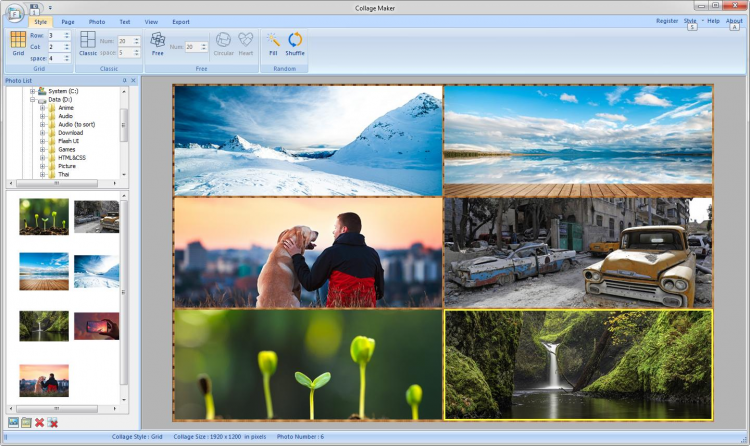Expand the Picture folder in the tree
Screen dimensions: 750x446
coord(42,166)
